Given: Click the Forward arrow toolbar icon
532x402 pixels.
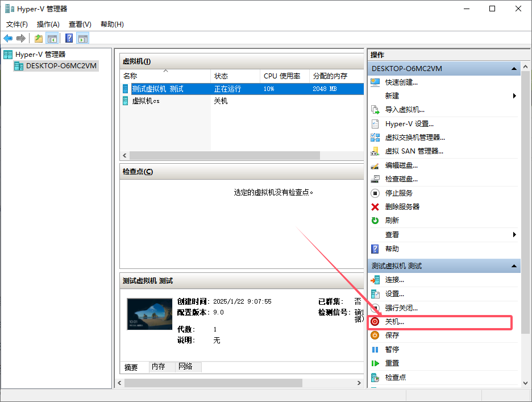Looking at the screenshot, I should 21,38.
